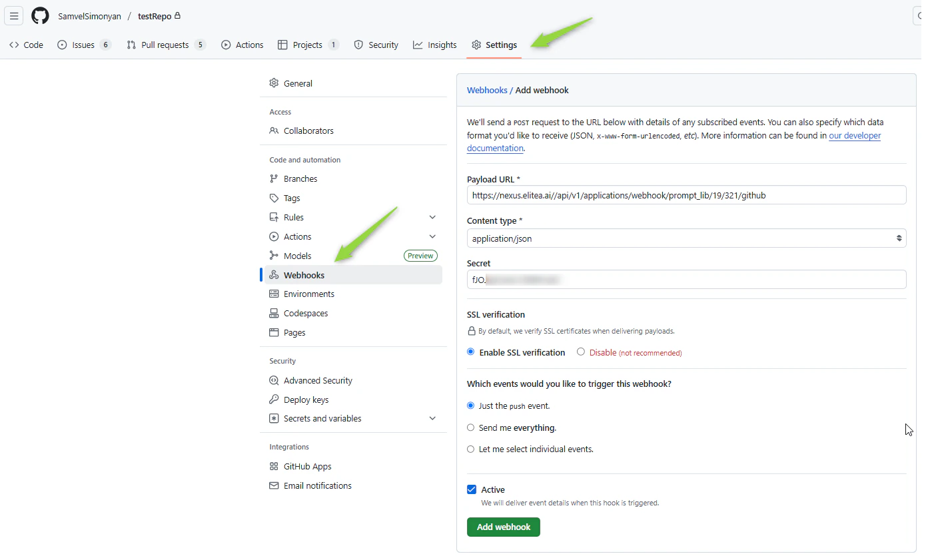Open the Content type dropdown
Screen dimensions: 930x560
686,238
